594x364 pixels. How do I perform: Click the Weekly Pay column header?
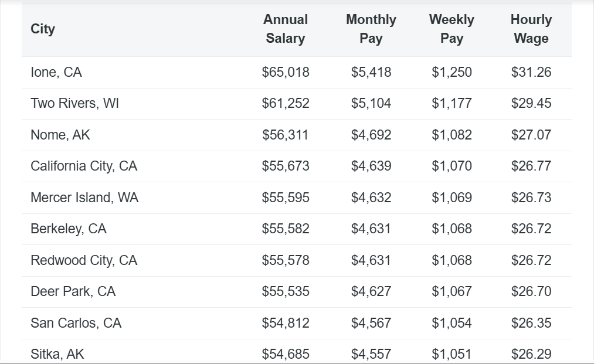tap(452, 29)
